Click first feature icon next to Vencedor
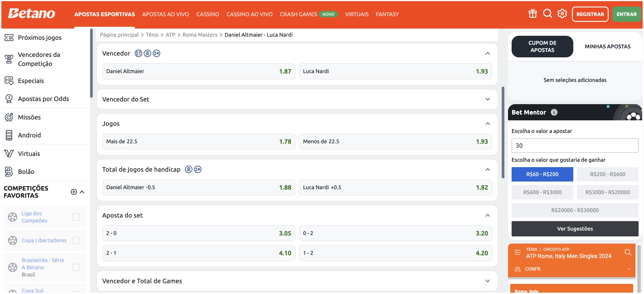 138,54
